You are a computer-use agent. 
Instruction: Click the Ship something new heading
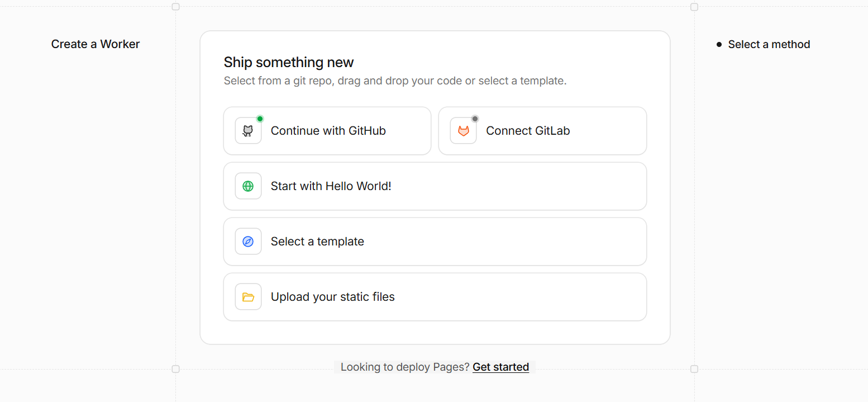[289, 62]
